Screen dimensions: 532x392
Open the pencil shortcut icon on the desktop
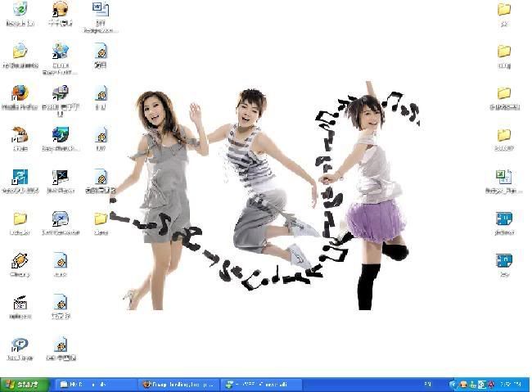click(20, 261)
